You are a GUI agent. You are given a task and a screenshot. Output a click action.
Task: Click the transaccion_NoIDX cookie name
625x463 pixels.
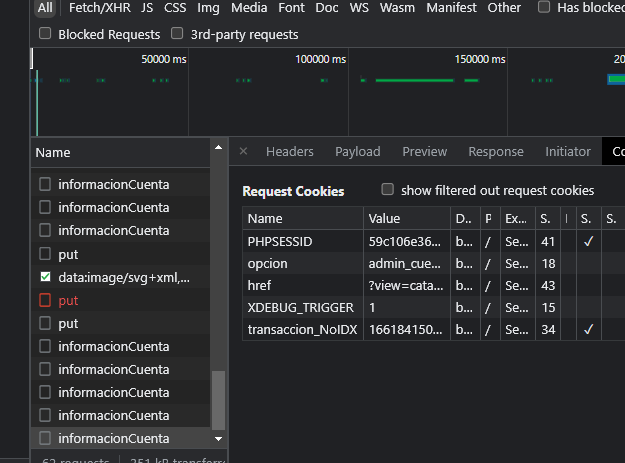(303, 330)
